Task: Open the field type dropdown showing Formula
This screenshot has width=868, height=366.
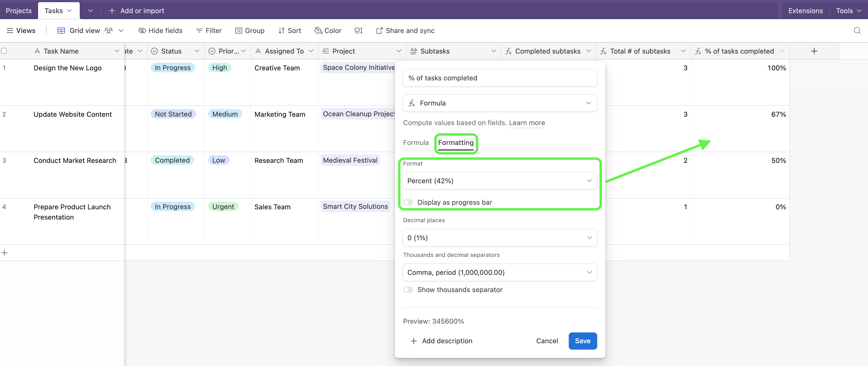Action: 500,103
